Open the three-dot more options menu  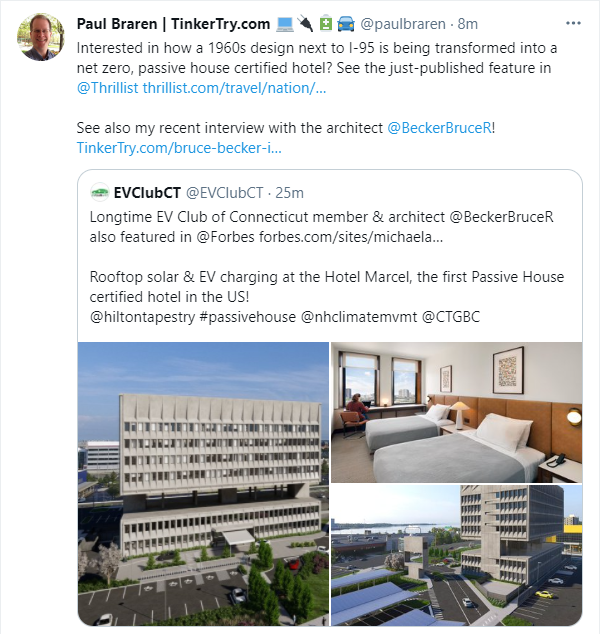(x=573, y=23)
